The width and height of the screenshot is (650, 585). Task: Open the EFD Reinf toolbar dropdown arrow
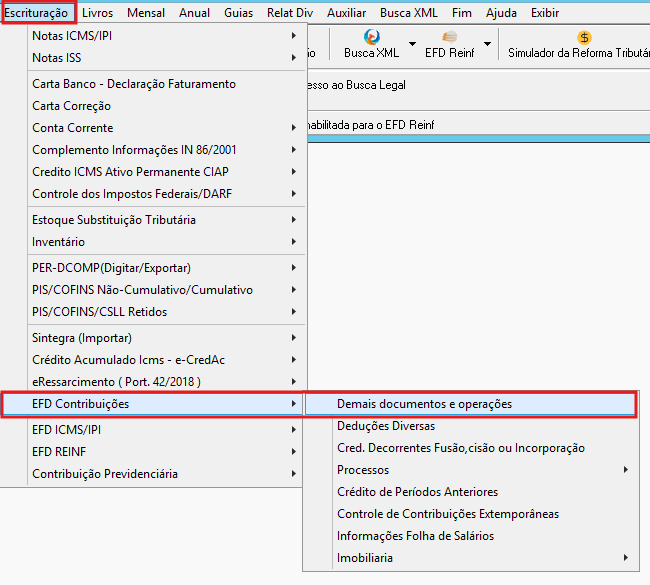(488, 44)
